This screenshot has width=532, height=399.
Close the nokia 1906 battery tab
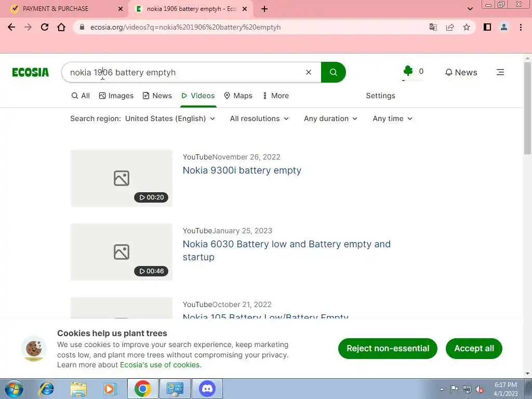245,9
